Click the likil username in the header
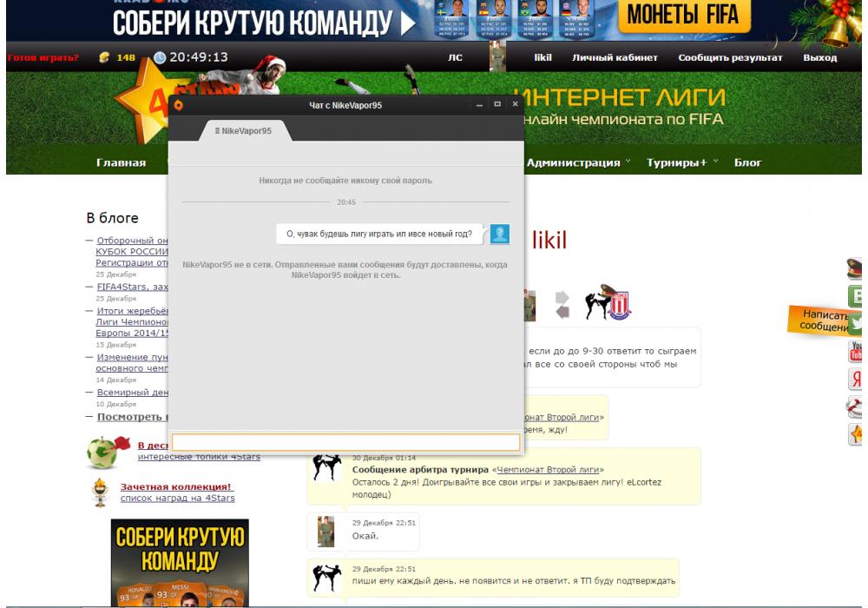Viewport: 868px width, 608px height. pos(542,57)
